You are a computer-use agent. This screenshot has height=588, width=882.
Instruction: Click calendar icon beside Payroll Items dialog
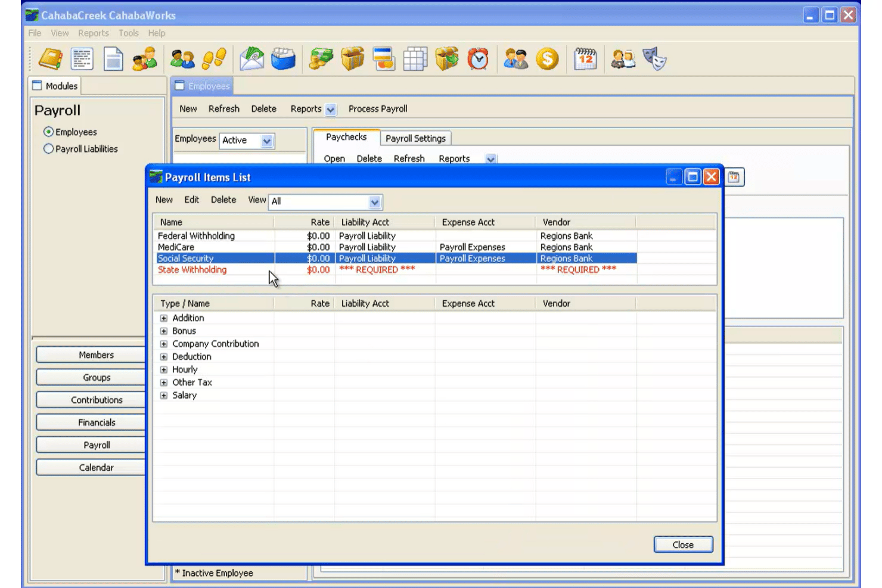pyautogui.click(x=734, y=177)
